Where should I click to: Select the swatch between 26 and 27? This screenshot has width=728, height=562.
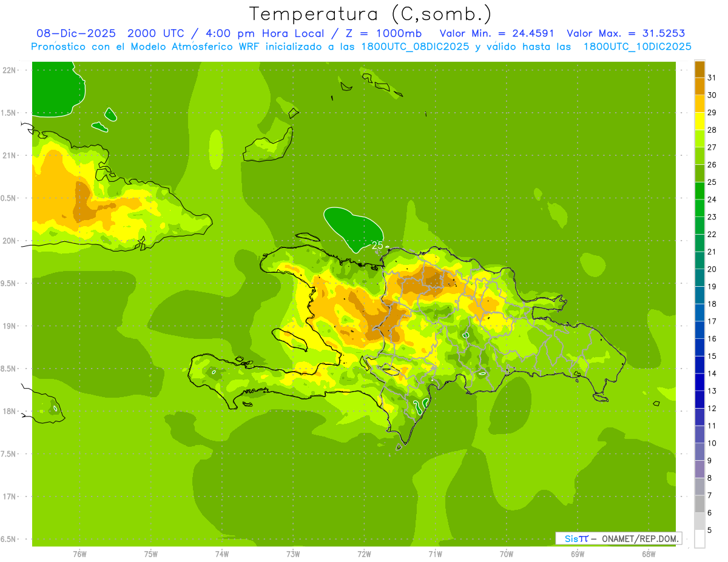point(699,156)
